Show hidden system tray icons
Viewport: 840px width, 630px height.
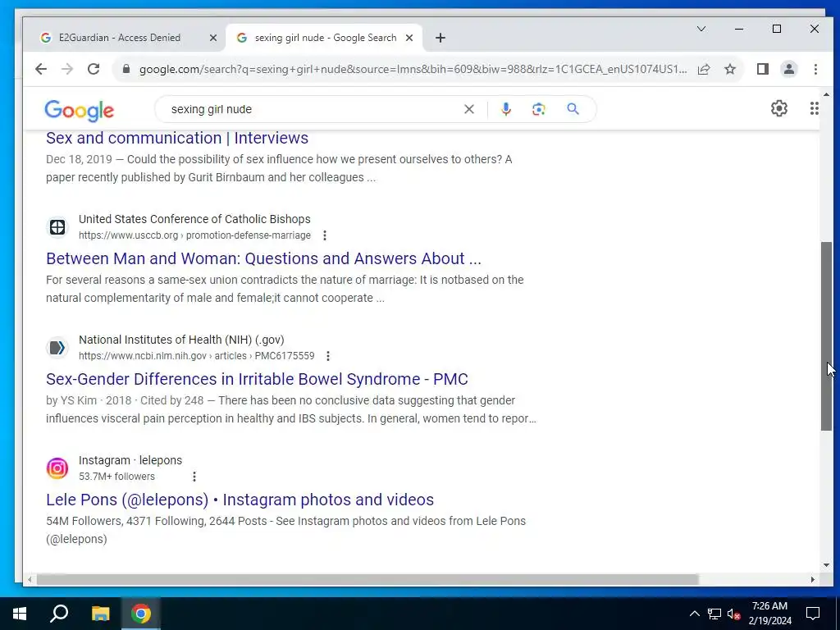[x=694, y=614]
